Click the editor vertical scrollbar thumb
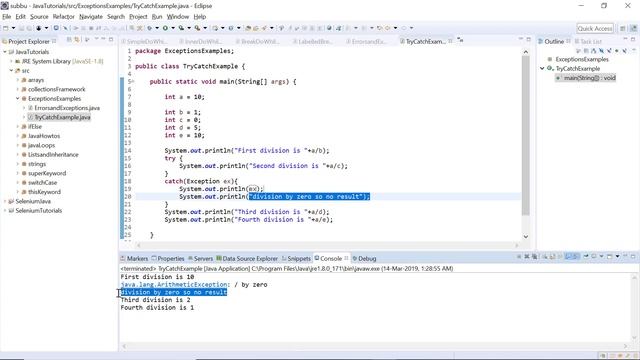The height and width of the screenshot is (360, 640). click(525, 135)
